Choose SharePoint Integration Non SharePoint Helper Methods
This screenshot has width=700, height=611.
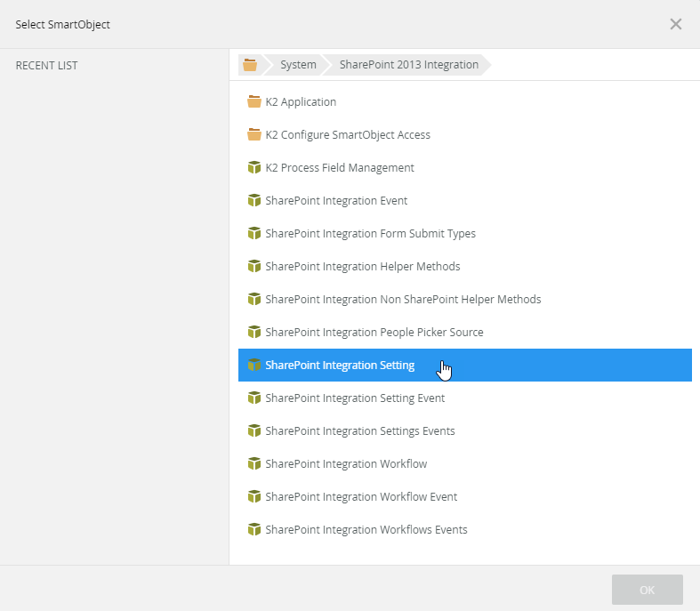pos(403,300)
